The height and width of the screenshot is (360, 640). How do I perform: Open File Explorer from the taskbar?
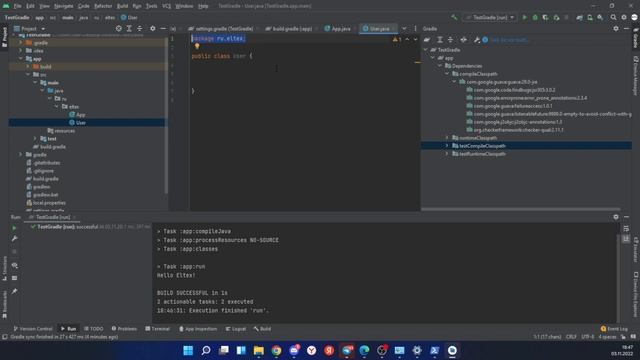pos(259,350)
